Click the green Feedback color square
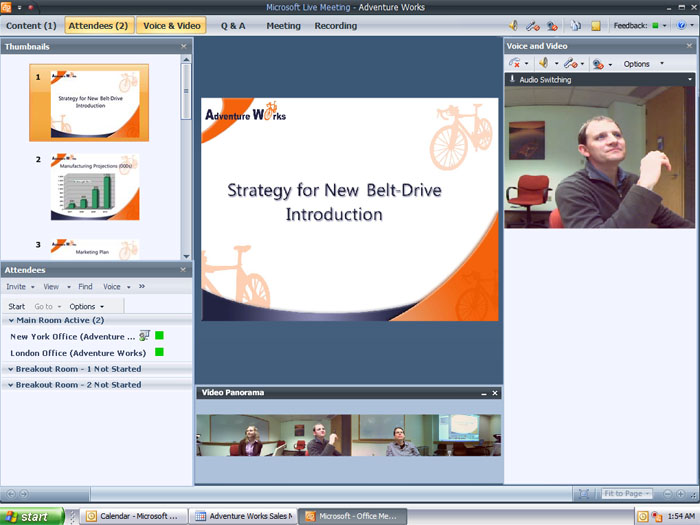 pyautogui.click(x=655, y=25)
